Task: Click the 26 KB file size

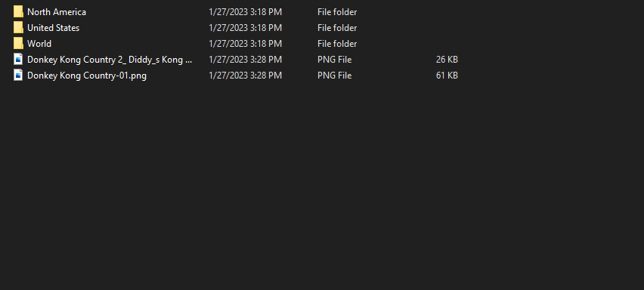Action: tap(447, 60)
